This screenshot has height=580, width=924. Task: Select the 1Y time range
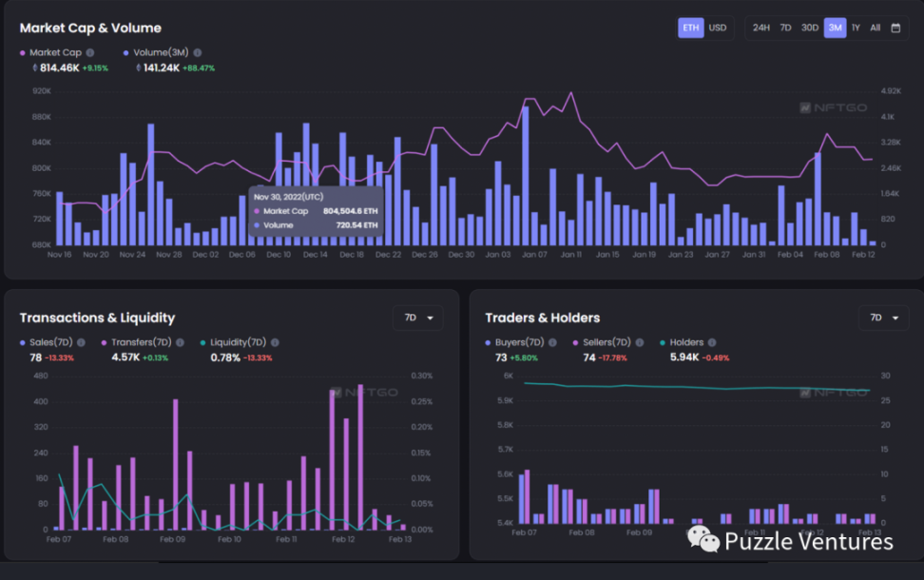[856, 28]
